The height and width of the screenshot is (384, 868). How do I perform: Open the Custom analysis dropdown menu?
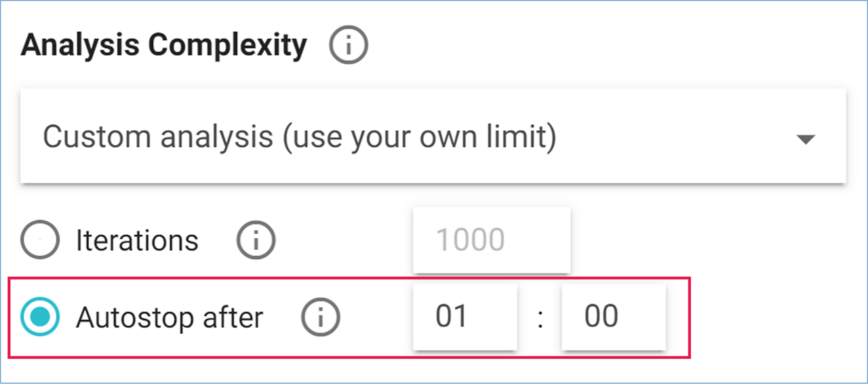[x=433, y=136]
